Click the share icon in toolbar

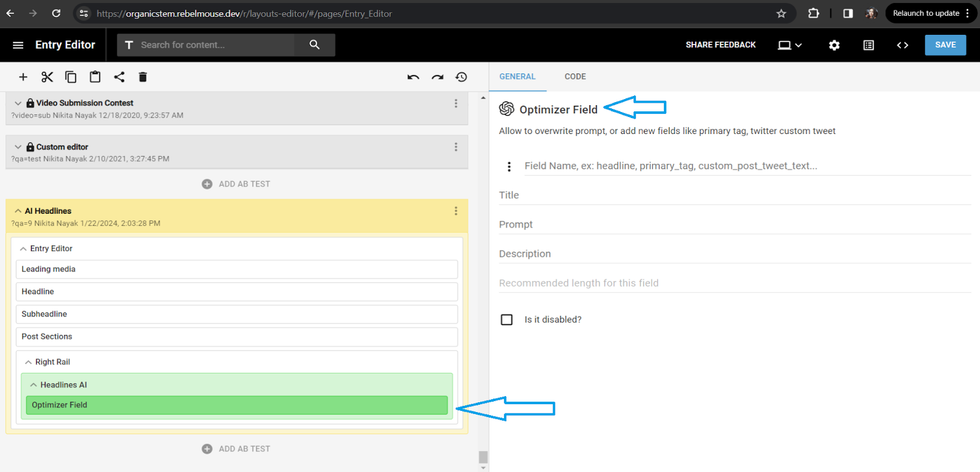point(119,77)
